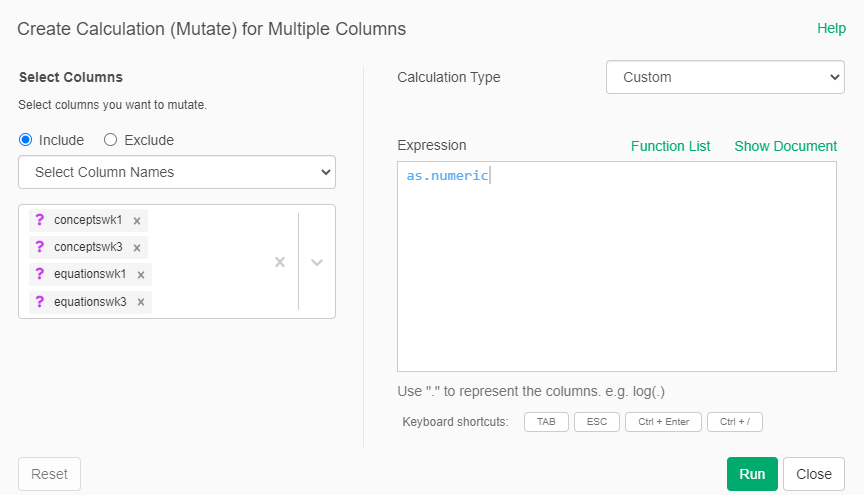Select the Exclude radio button
This screenshot has width=864, height=495.
pos(111,140)
